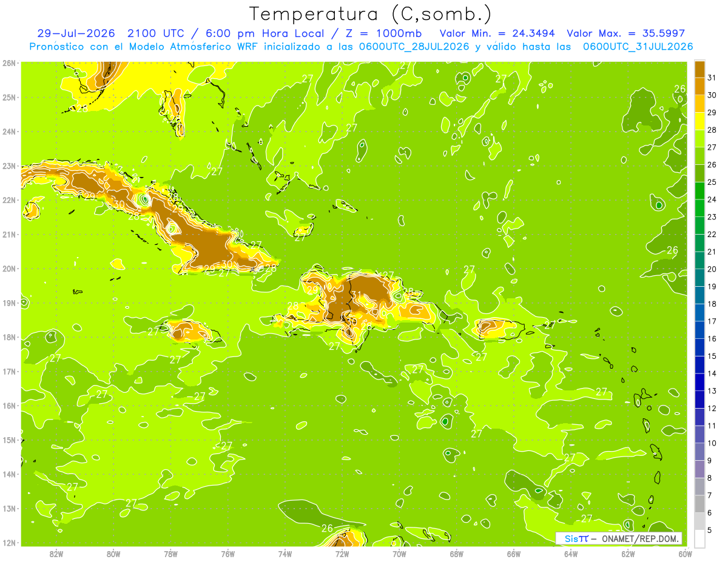728x562 pixels.
Task: Pick legend color between 12 and 13
Action: [699, 399]
